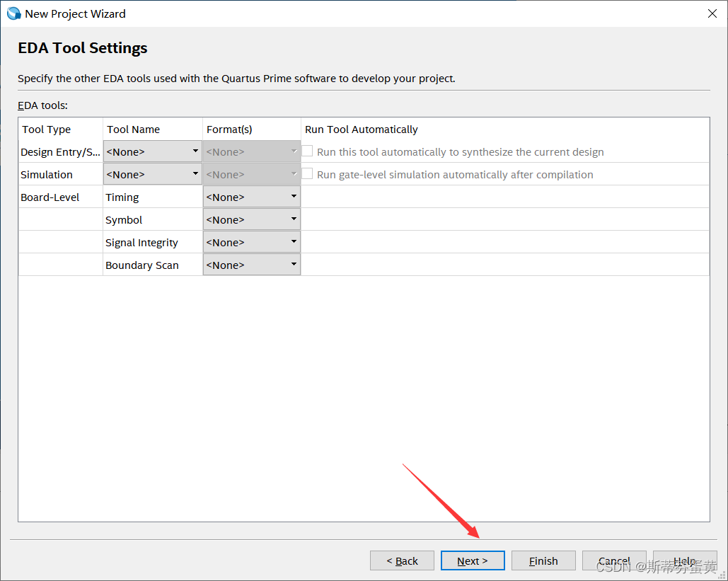This screenshot has width=728, height=581.
Task: Open Timing format dropdown
Action: point(252,197)
